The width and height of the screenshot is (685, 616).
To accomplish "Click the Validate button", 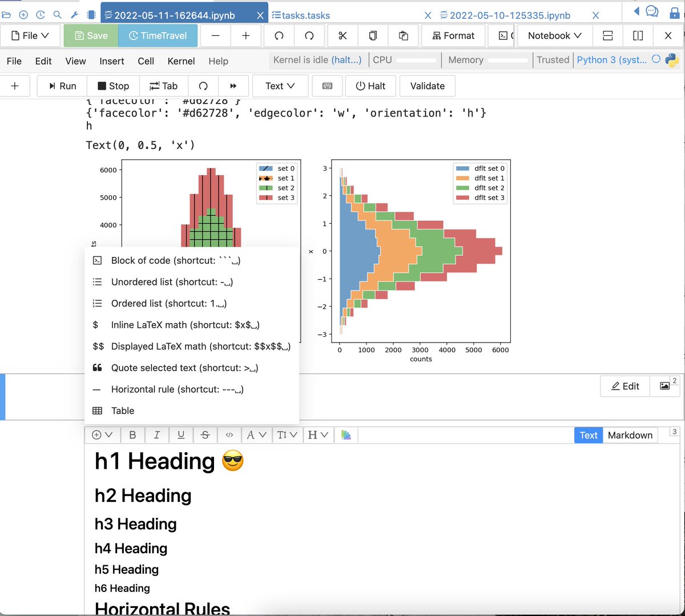I will 427,86.
